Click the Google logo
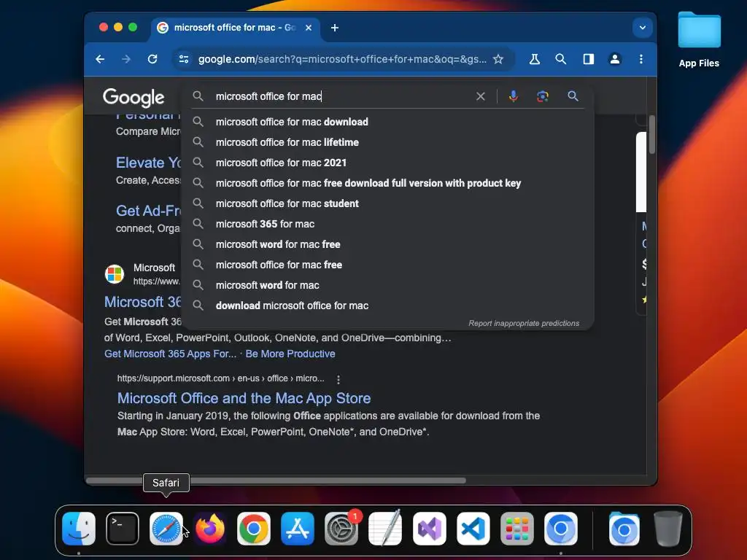The image size is (747, 560). (x=133, y=97)
